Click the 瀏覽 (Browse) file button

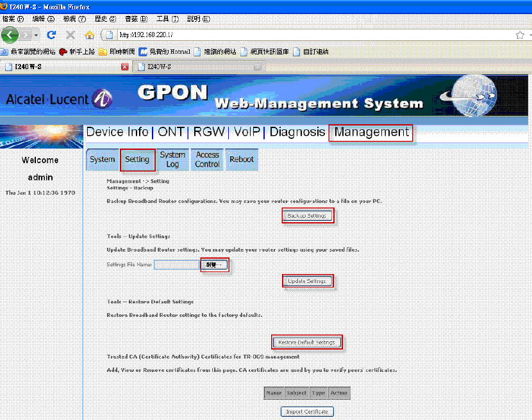pos(214,265)
